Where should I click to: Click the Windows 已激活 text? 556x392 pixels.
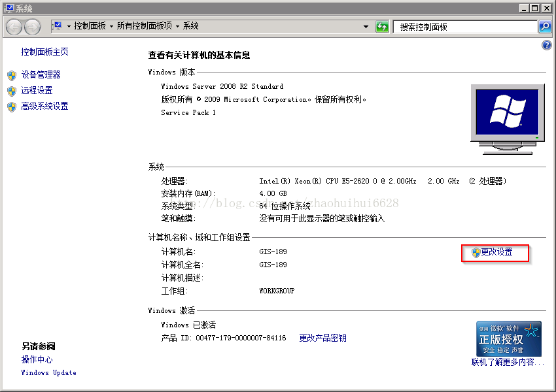click(188, 325)
